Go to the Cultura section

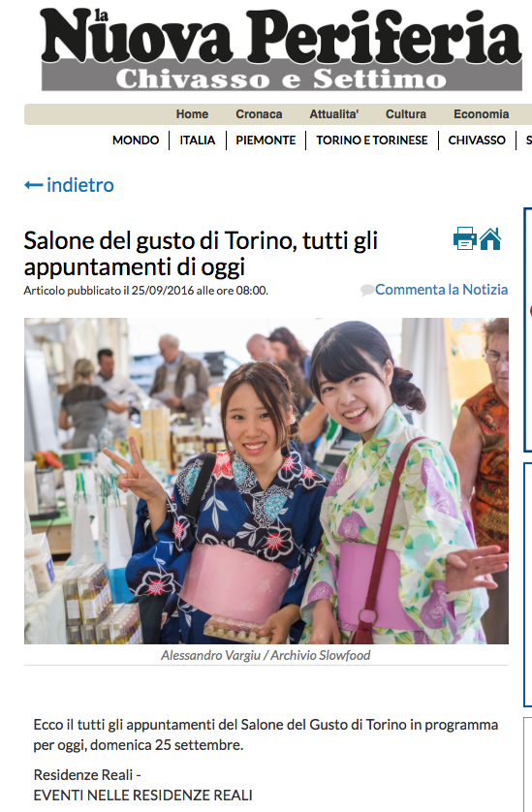406,114
